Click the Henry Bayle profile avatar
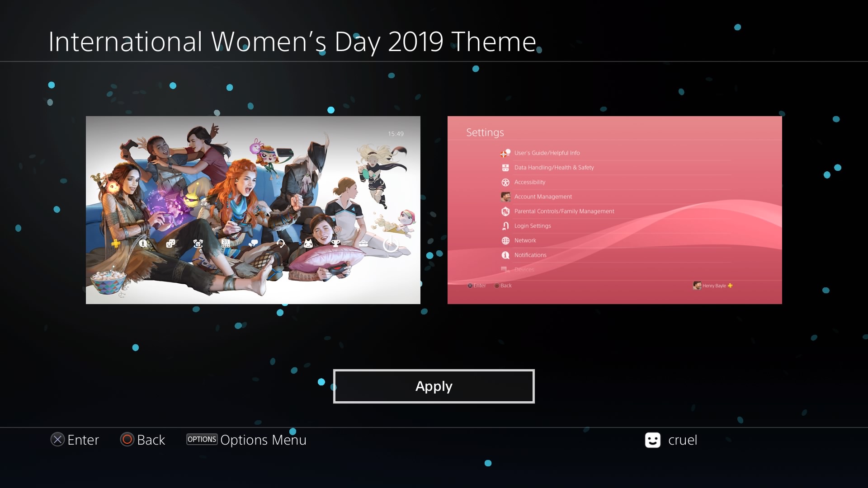 [697, 286]
